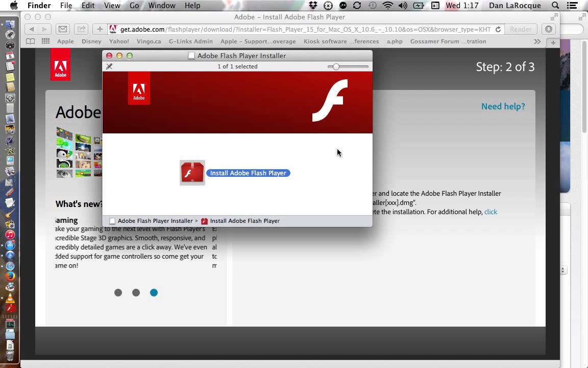
Task: Click the customize tools icon in installer window toolbar
Action: (109, 66)
